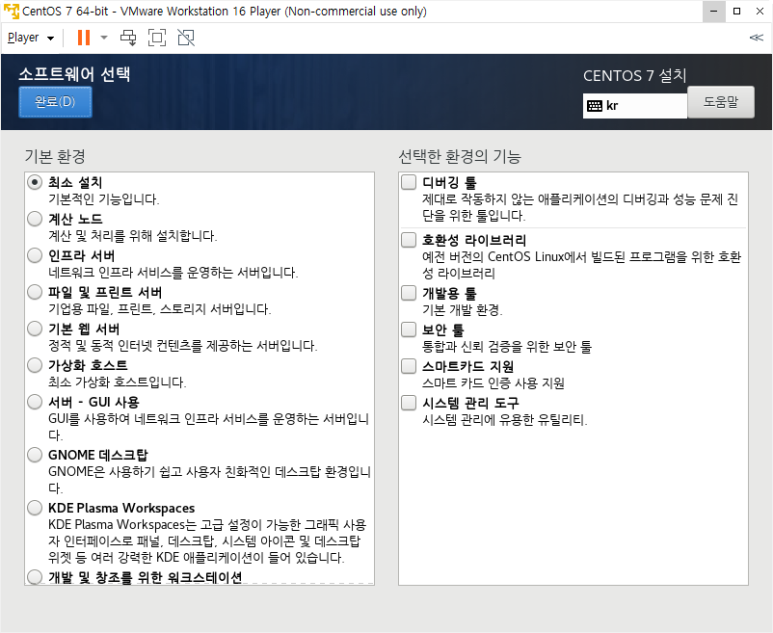Image resolution: width=773 pixels, height=633 pixels.
Task: Click the kr keyboard layout indicator
Action: click(x=634, y=106)
